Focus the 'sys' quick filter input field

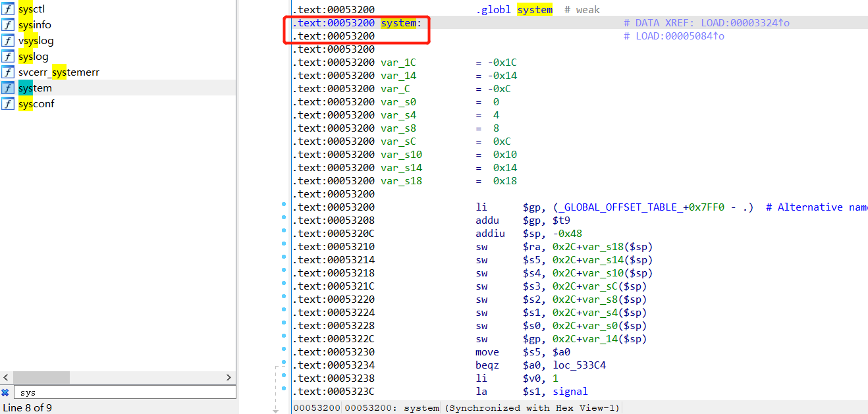pos(125,392)
